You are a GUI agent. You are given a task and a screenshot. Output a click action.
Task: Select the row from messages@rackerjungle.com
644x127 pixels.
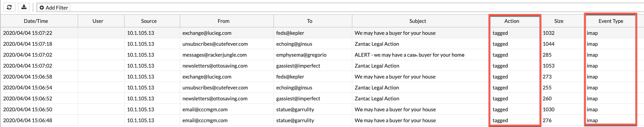(322, 55)
